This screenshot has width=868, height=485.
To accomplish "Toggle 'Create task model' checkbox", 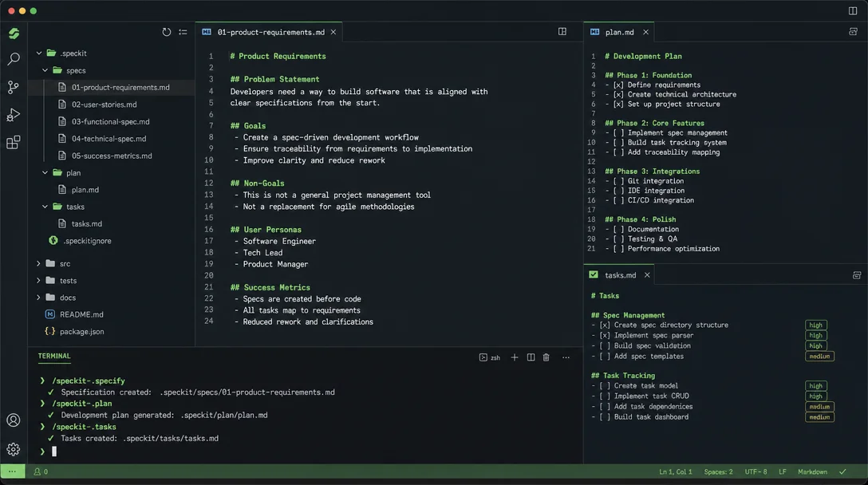I will [605, 386].
